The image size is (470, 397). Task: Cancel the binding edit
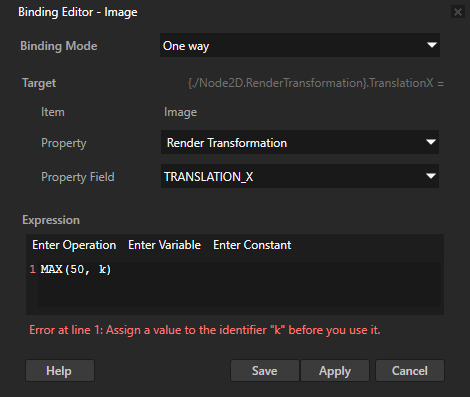[410, 371]
